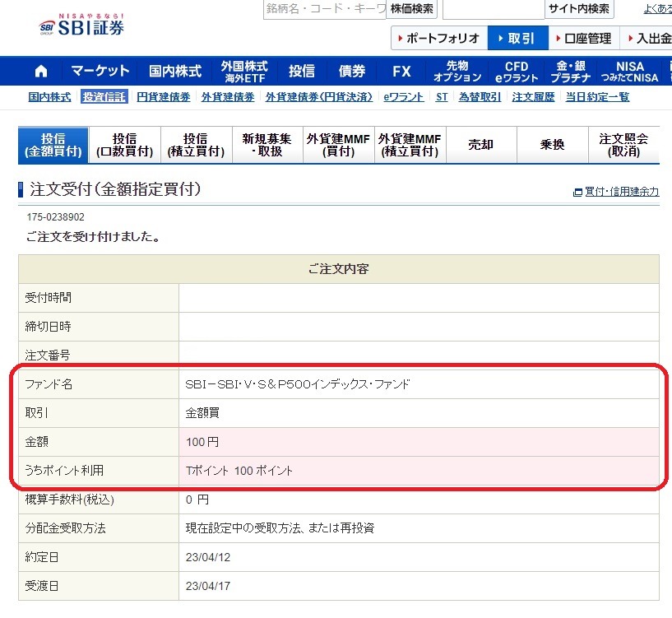The image size is (672, 618).
Task: Click the 取引 button in the top bar
Action: click(x=517, y=38)
